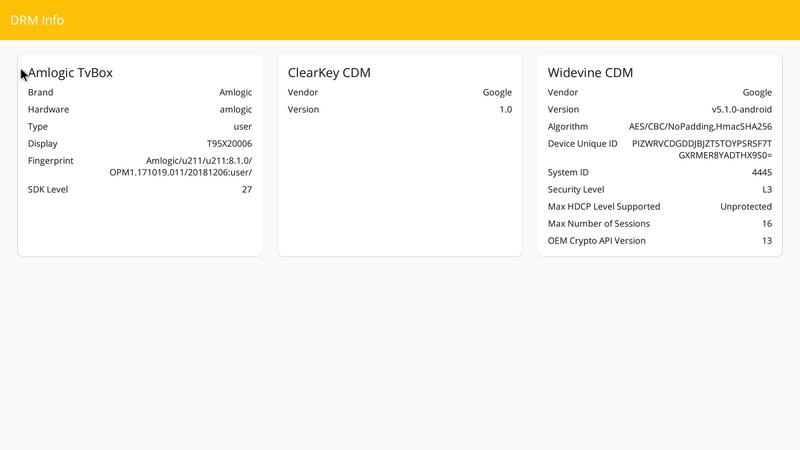The height and width of the screenshot is (450, 800).
Task: Click the Brand value Amlogic
Action: tap(236, 92)
